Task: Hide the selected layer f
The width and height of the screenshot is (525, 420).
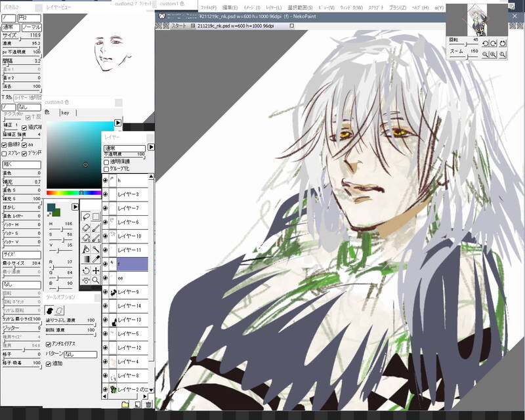Action: pos(105,264)
